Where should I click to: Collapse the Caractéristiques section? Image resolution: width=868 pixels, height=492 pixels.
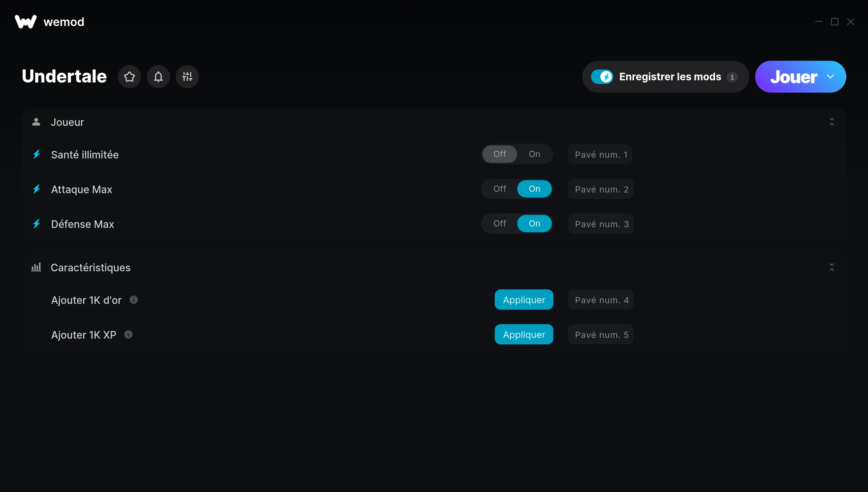831,267
